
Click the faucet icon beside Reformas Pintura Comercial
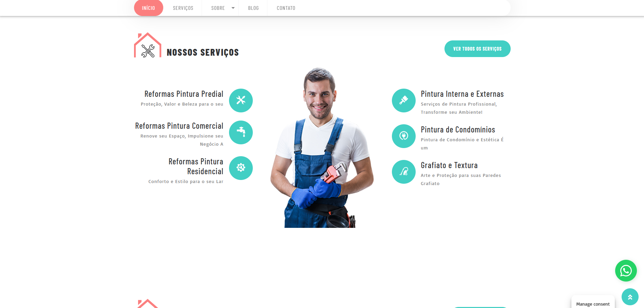click(241, 132)
